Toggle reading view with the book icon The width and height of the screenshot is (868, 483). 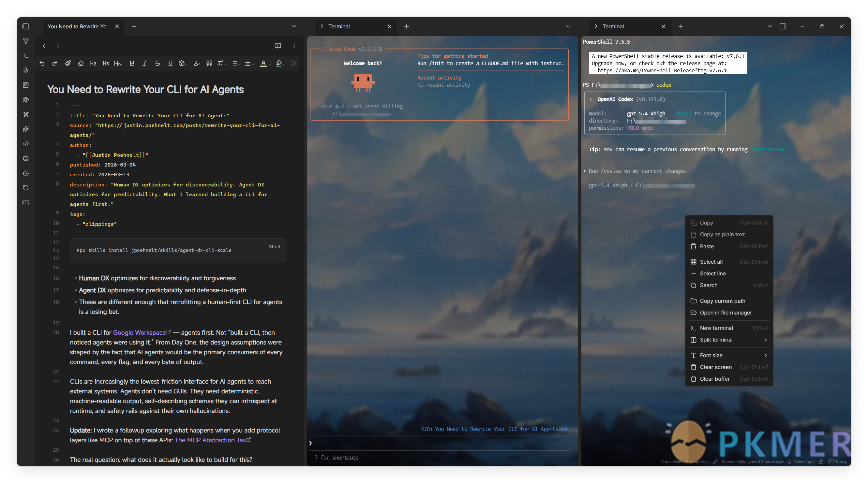[x=278, y=46]
